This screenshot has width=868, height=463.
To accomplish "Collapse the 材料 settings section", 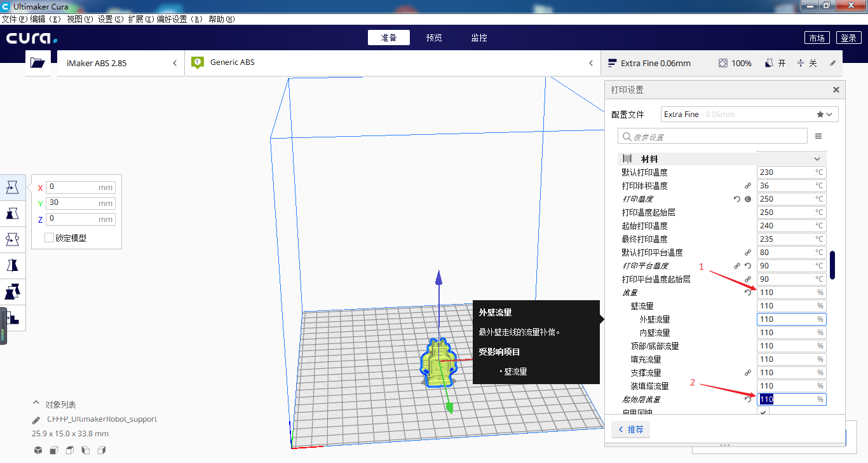I will 722,159.
